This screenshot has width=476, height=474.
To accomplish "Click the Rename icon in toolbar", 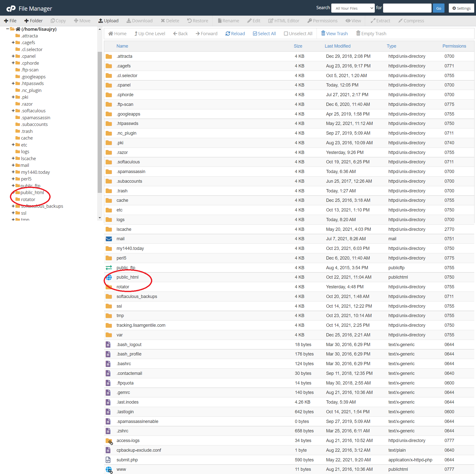I will pyautogui.click(x=229, y=20).
